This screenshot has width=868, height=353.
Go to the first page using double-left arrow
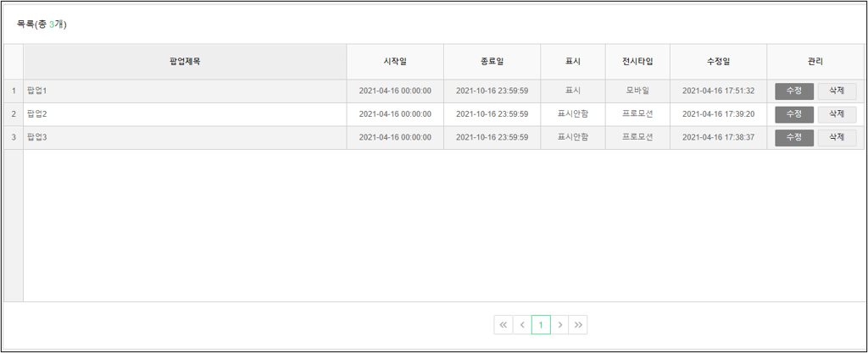(504, 325)
